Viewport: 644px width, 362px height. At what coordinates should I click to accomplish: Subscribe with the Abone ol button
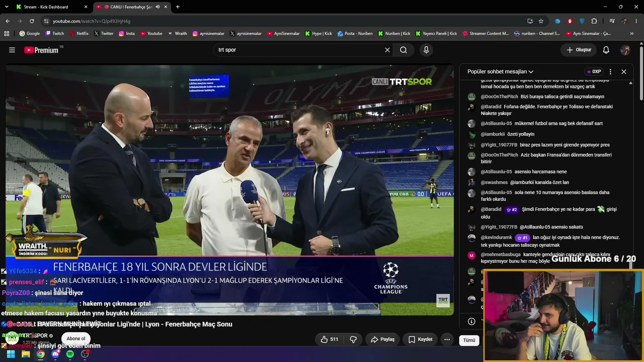(x=76, y=338)
